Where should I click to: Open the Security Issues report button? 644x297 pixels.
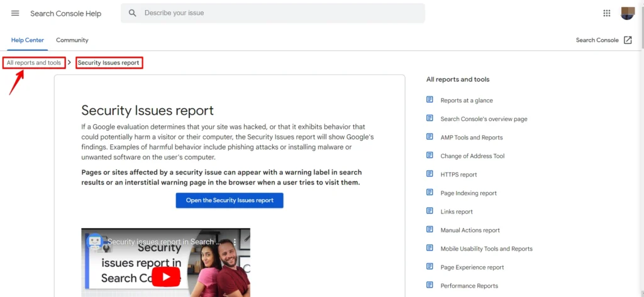[230, 200]
